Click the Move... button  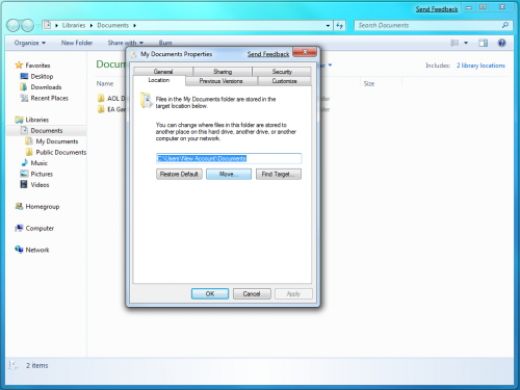229,174
